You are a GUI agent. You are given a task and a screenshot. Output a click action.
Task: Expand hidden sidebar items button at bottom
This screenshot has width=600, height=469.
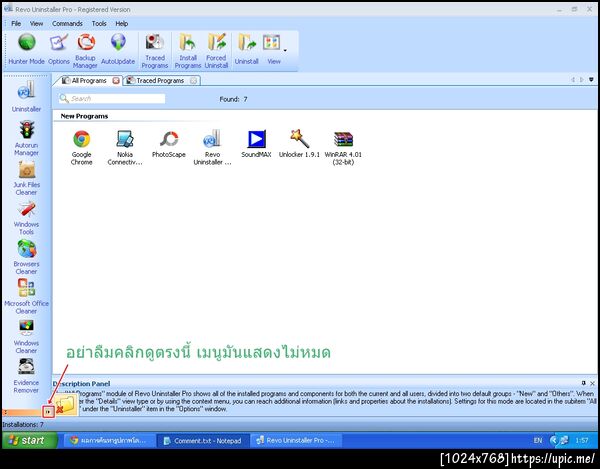pos(48,412)
